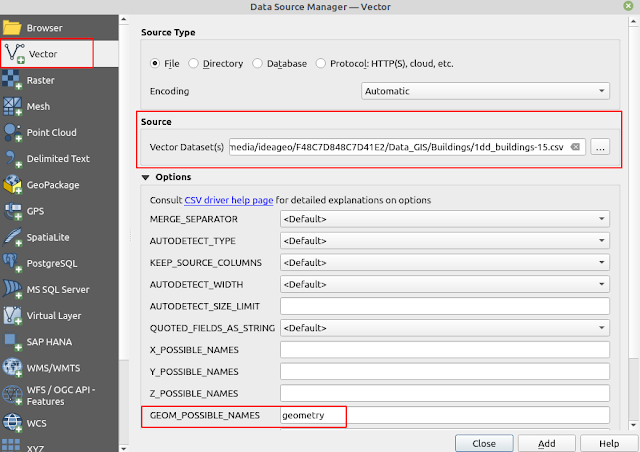This screenshot has height=452, width=640.
Task: Click the Close button
Action: [484, 443]
